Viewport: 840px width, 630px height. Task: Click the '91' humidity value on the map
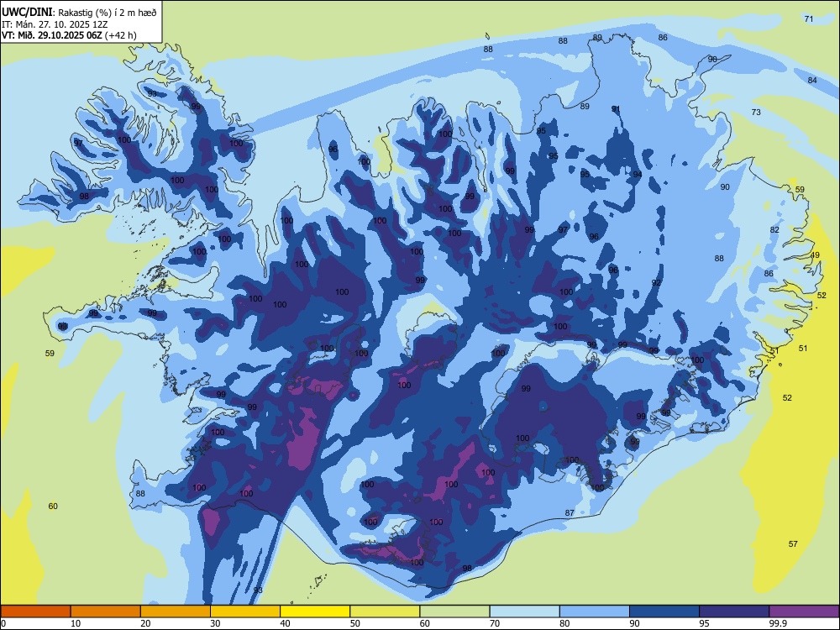(x=616, y=108)
